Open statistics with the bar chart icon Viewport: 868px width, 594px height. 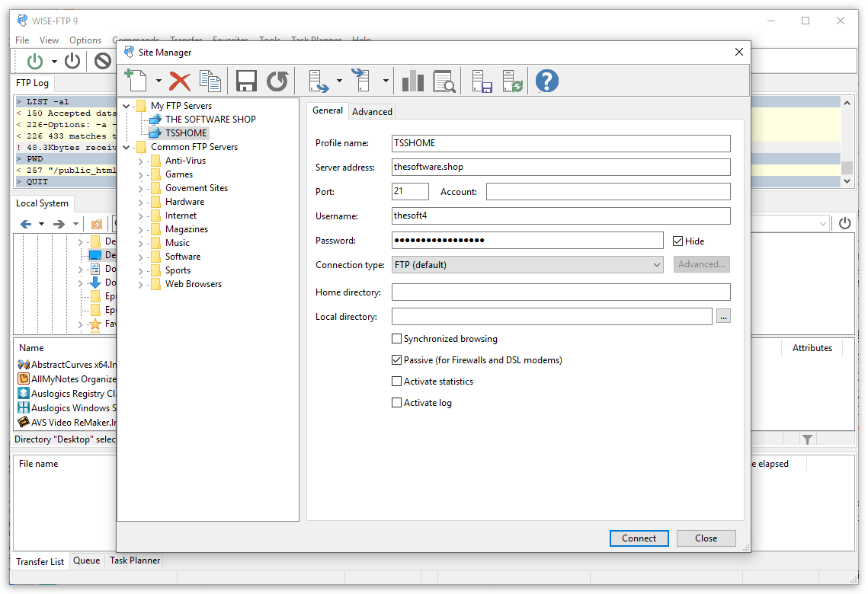click(x=412, y=81)
